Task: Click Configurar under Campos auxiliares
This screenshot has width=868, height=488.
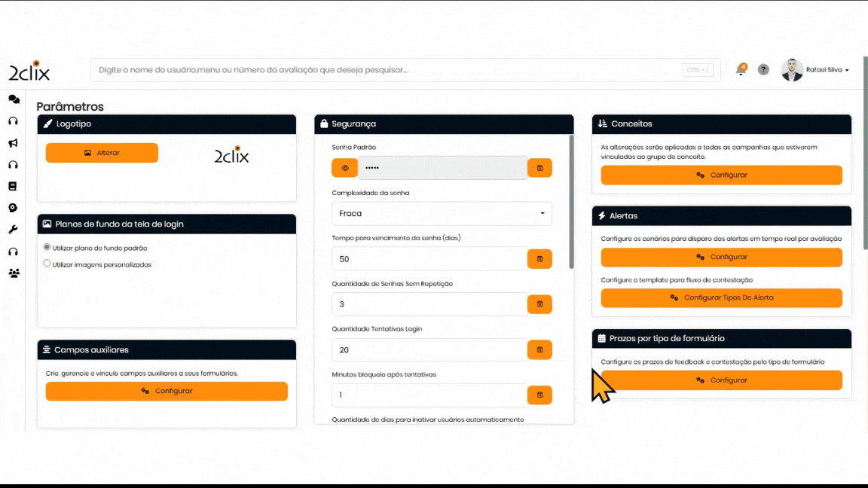Action: 167,391
